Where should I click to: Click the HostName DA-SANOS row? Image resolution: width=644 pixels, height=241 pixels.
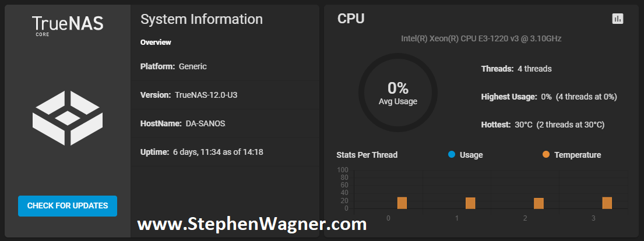[225, 123]
